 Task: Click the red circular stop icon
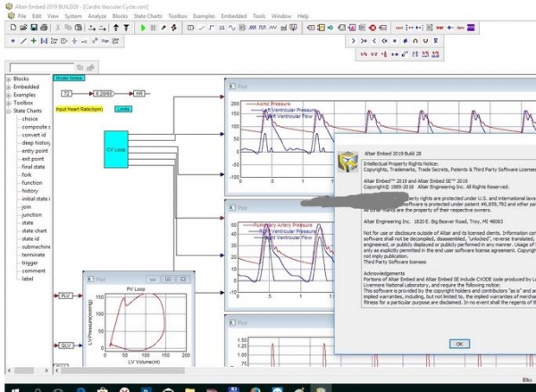[373, 28]
